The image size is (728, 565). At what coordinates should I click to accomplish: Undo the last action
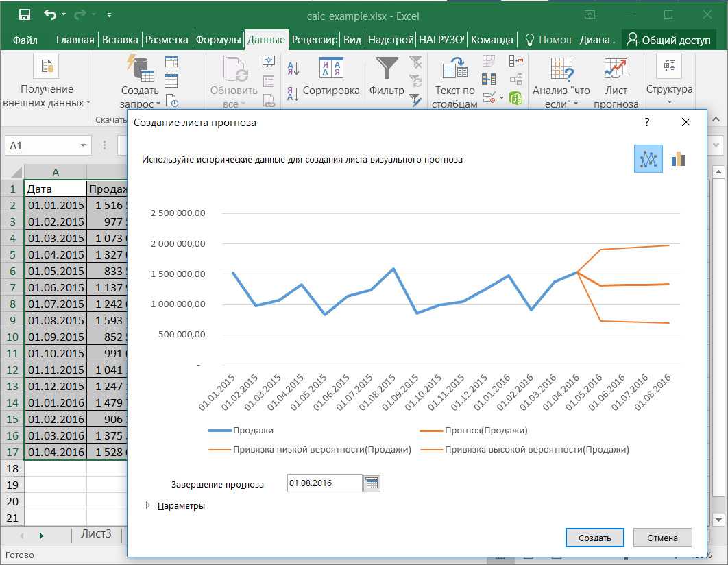(x=50, y=15)
